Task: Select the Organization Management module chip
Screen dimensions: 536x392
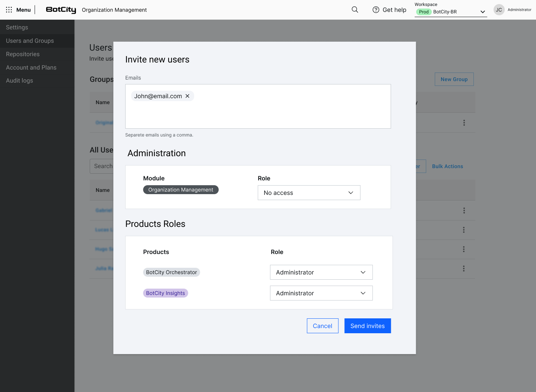Action: click(x=181, y=190)
